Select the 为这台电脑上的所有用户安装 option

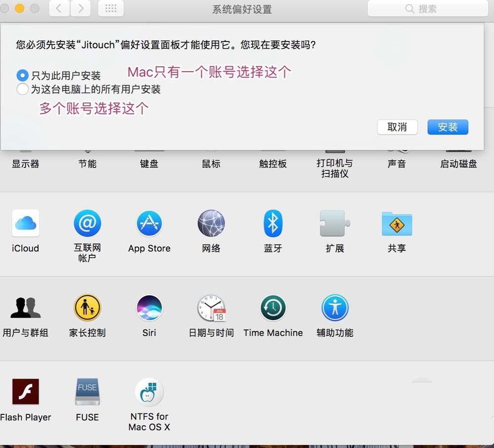click(x=22, y=89)
